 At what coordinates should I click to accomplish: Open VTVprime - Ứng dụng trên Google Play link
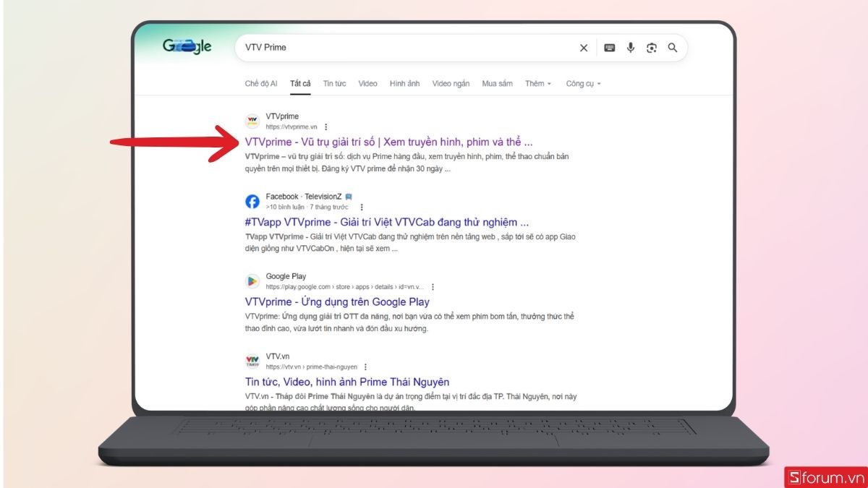[337, 301]
